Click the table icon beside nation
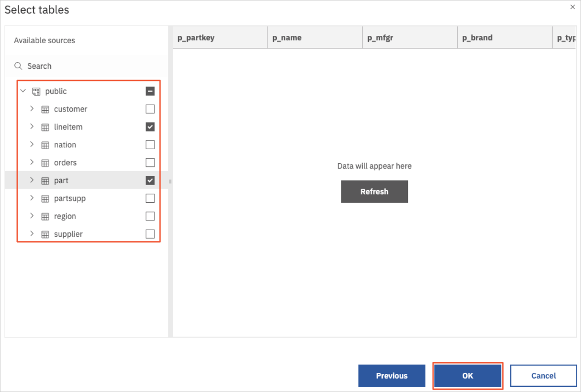 45,145
